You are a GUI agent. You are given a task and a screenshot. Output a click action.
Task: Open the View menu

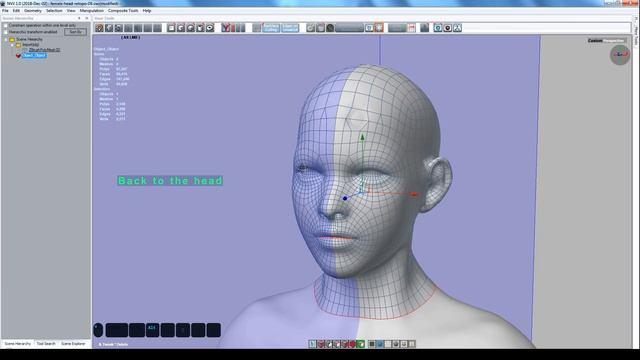click(x=71, y=11)
